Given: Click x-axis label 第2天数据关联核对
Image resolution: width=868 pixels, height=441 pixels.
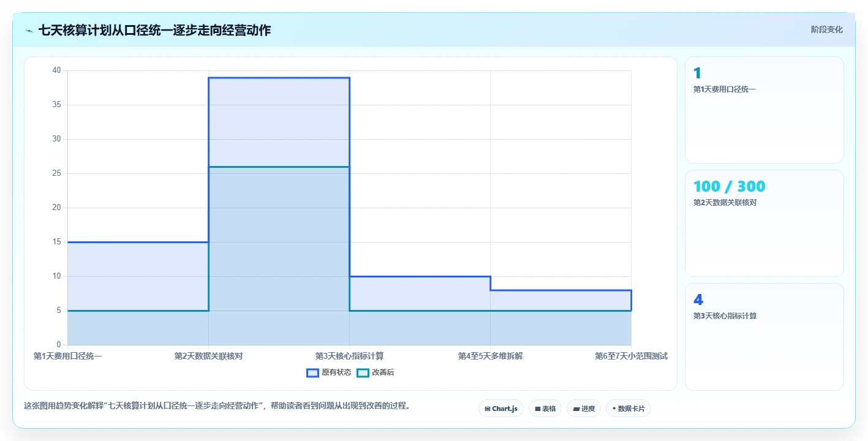Looking at the screenshot, I should (208, 356).
